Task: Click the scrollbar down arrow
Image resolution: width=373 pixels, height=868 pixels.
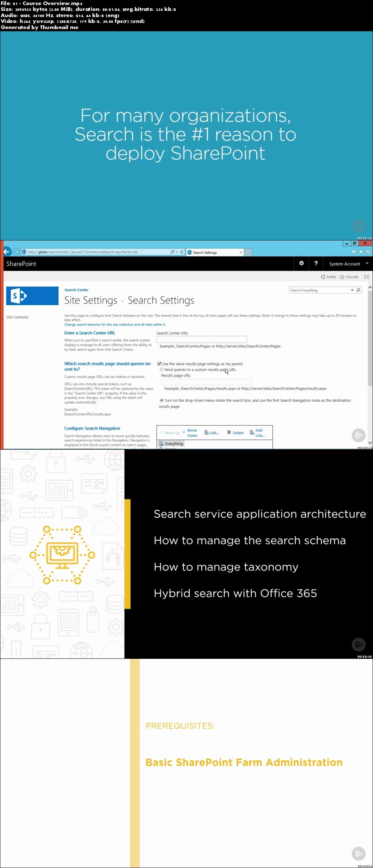Action: [x=370, y=443]
